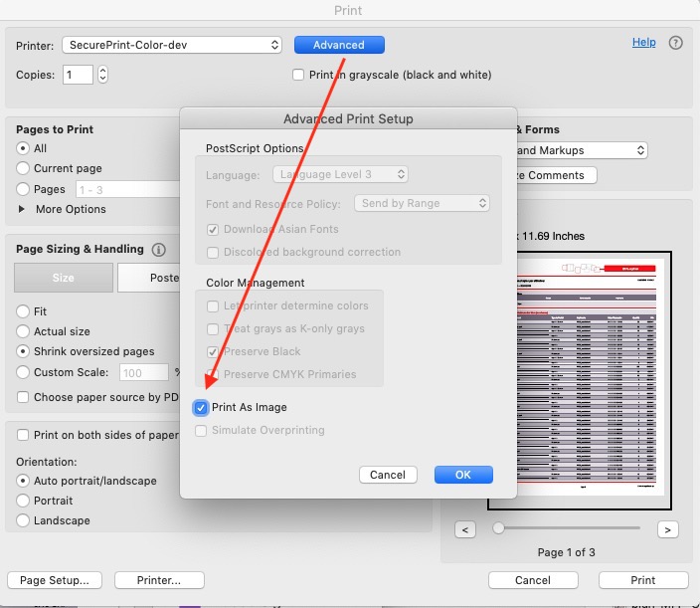The width and height of the screenshot is (700, 608).
Task: Click the Page Sizing info icon
Action: point(158,250)
